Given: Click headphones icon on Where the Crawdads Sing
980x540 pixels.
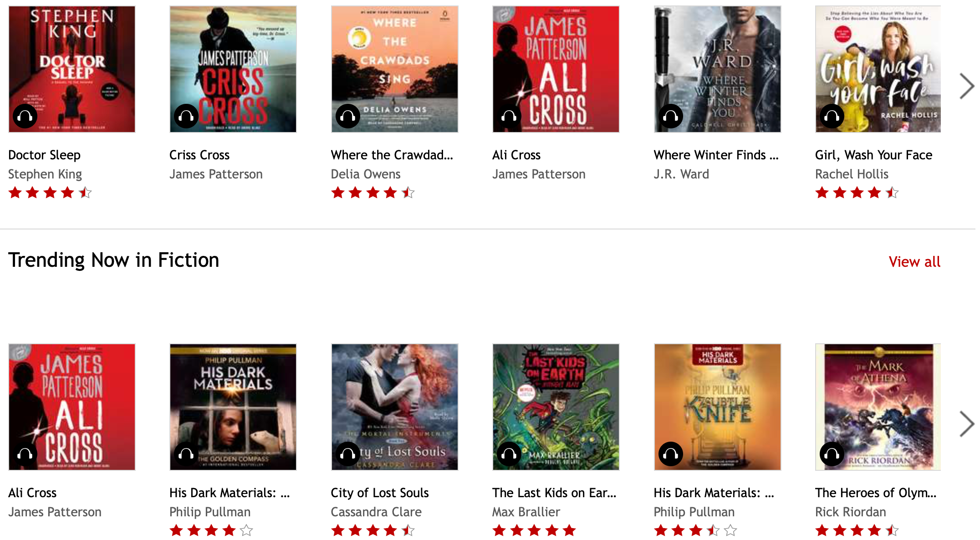Looking at the screenshot, I should pyautogui.click(x=348, y=117).
